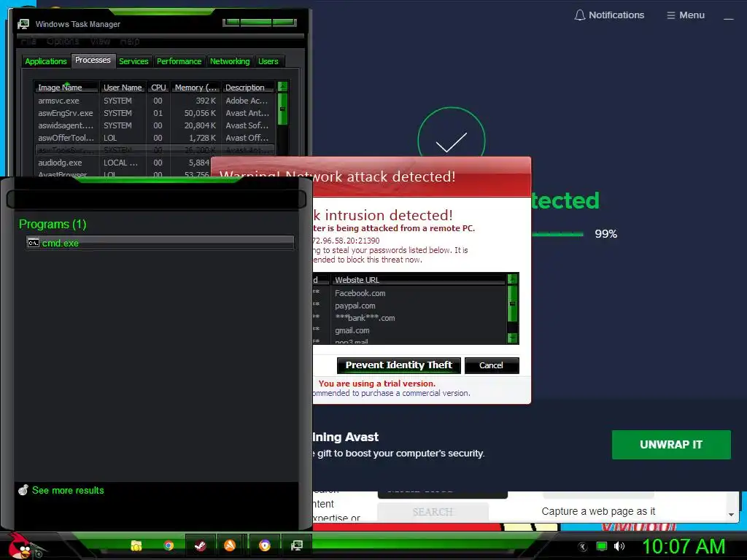
Task: Click website list scroll down arrow
Action: click(513, 338)
